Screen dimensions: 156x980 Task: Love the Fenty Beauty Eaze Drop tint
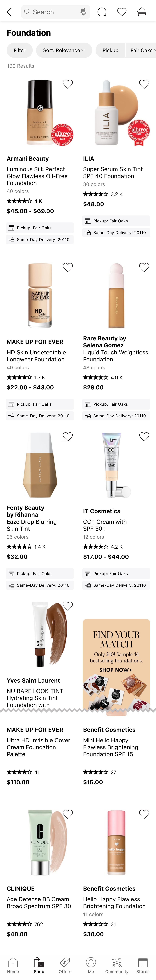tap(68, 437)
